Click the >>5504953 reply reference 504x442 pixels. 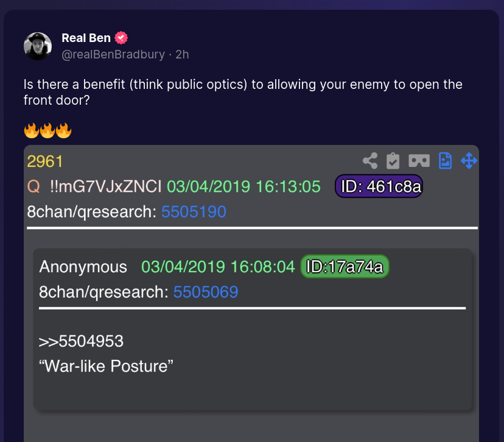[x=81, y=341]
